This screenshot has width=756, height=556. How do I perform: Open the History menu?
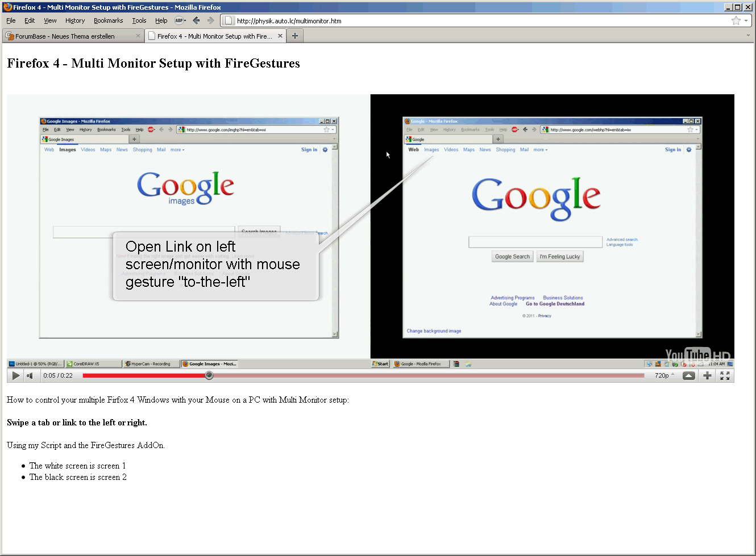(75, 20)
